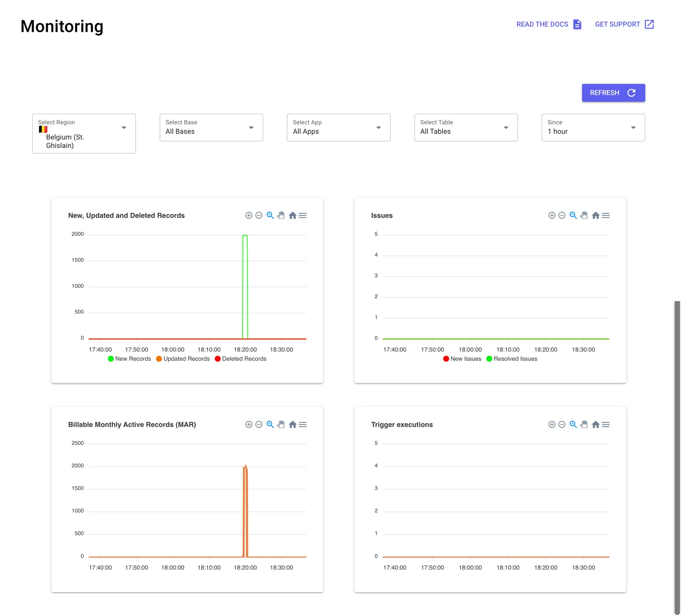This screenshot has width=681, height=616.
Task: Toggle Deleted Records series in legend
Action: point(241,359)
